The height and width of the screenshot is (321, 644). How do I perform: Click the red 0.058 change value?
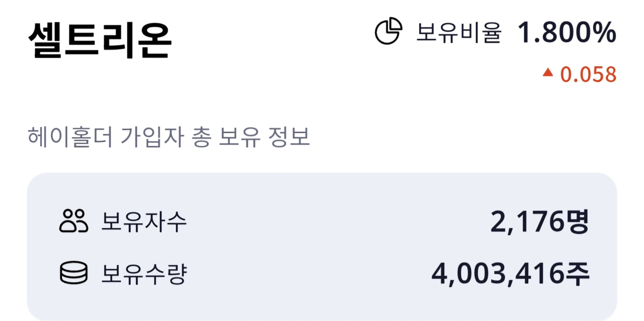click(588, 74)
